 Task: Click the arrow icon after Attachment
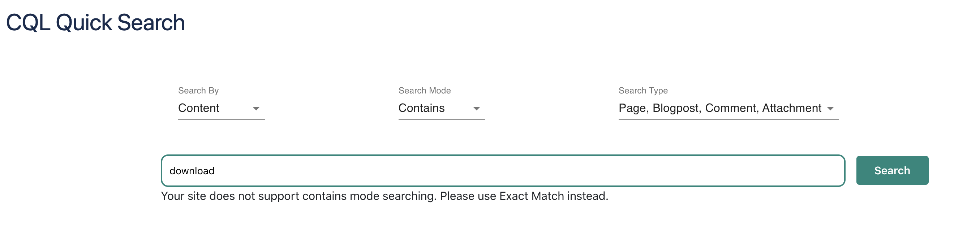pyautogui.click(x=830, y=109)
